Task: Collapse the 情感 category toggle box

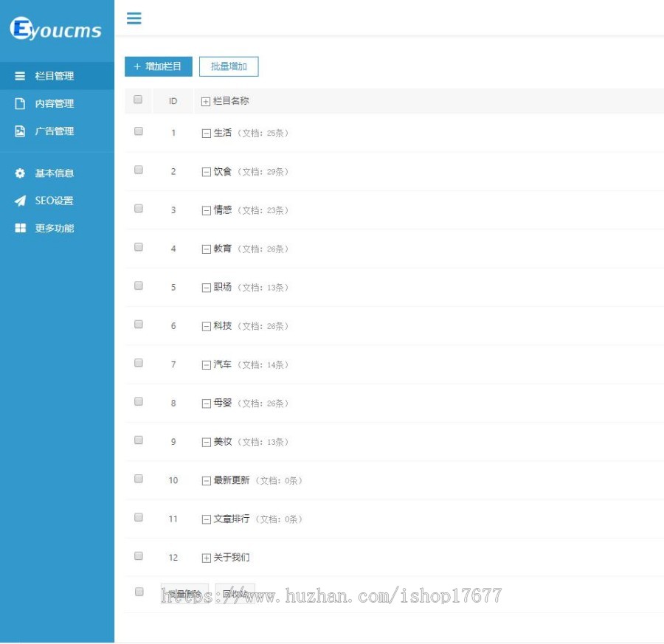Action: pyautogui.click(x=207, y=211)
